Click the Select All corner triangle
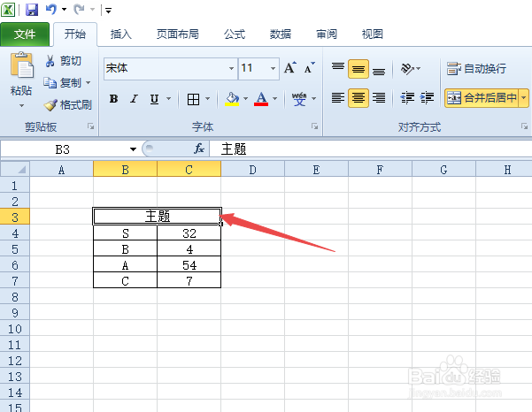532x412 pixels. pyautogui.click(x=15, y=169)
